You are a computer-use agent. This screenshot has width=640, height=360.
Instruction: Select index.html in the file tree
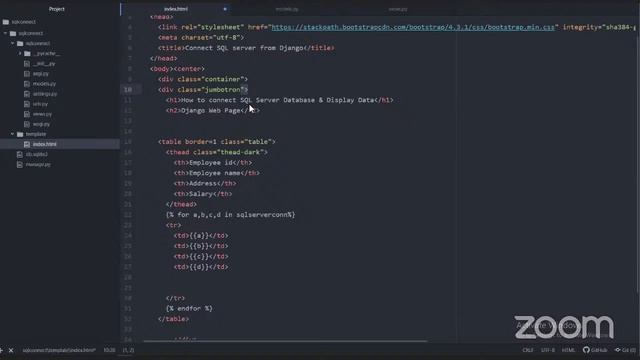point(45,144)
